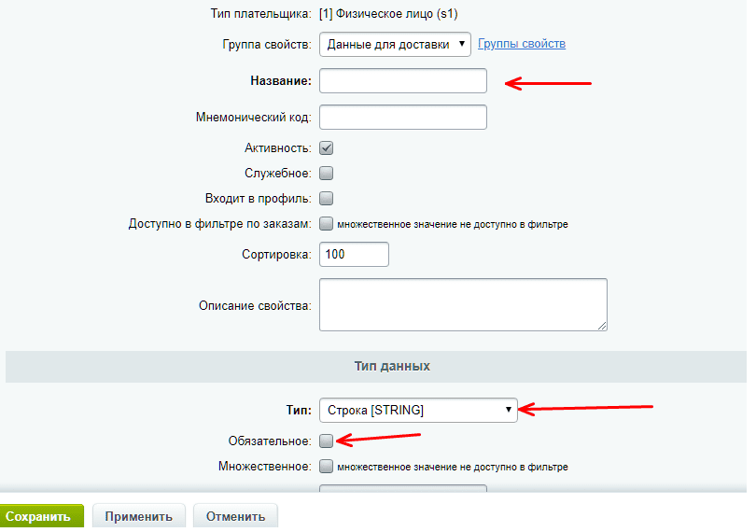
Task: Focus the Мнемонический код input
Action: pos(403,118)
